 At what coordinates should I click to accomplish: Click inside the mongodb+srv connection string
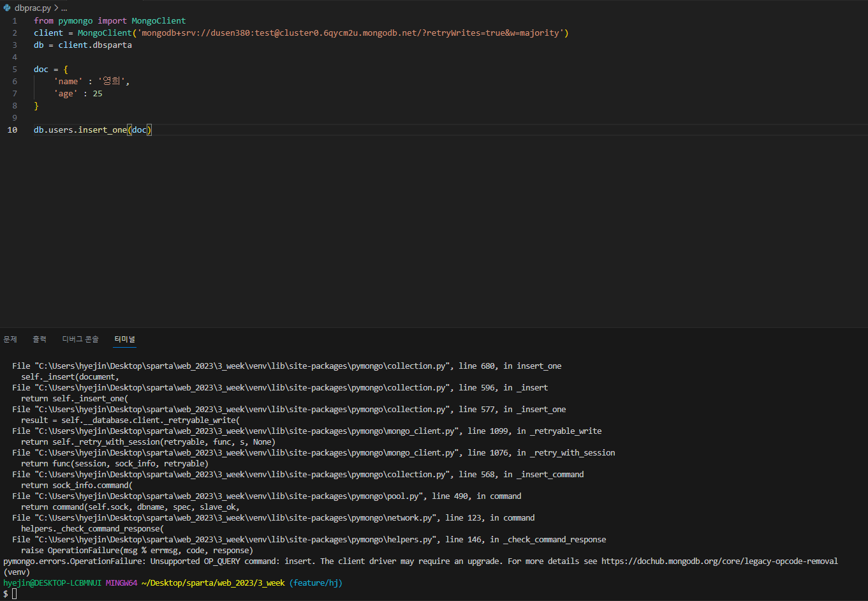(x=351, y=33)
